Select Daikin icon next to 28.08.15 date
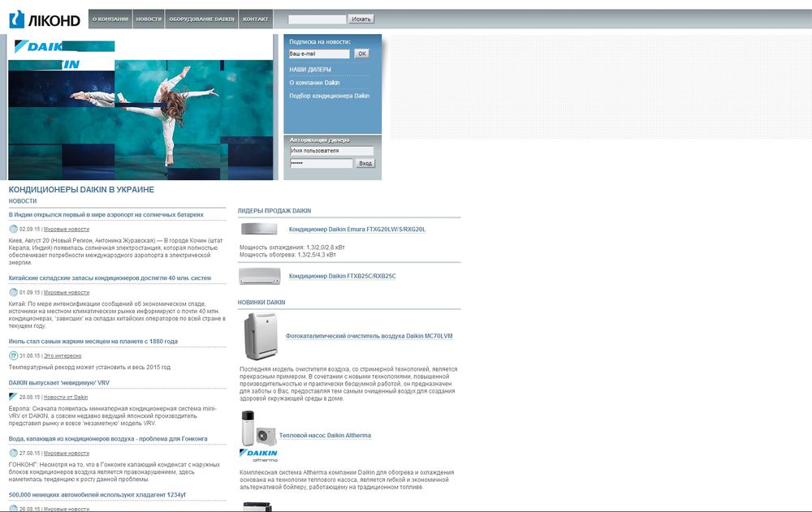Screen dimensions: 812x512 14,397
